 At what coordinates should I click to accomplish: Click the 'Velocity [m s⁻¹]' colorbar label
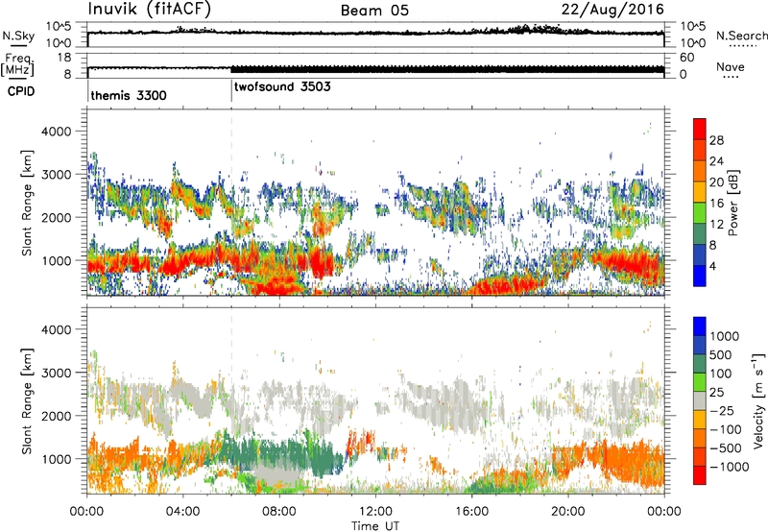click(758, 400)
